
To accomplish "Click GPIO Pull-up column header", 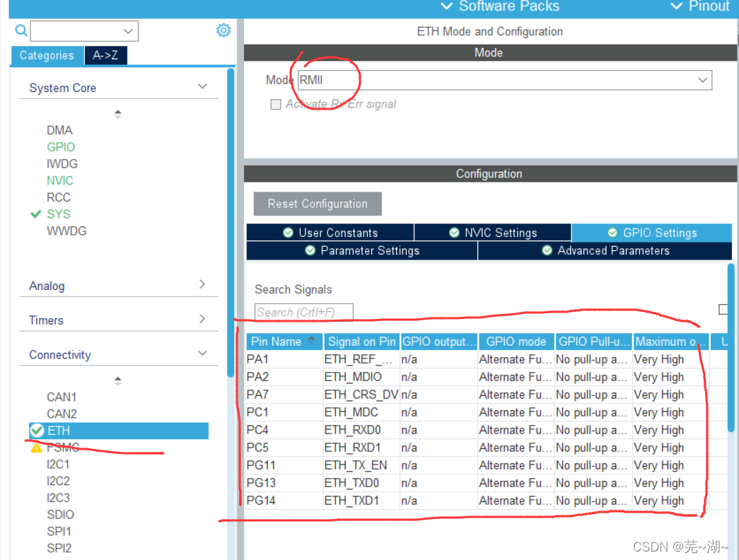I will 594,342.
